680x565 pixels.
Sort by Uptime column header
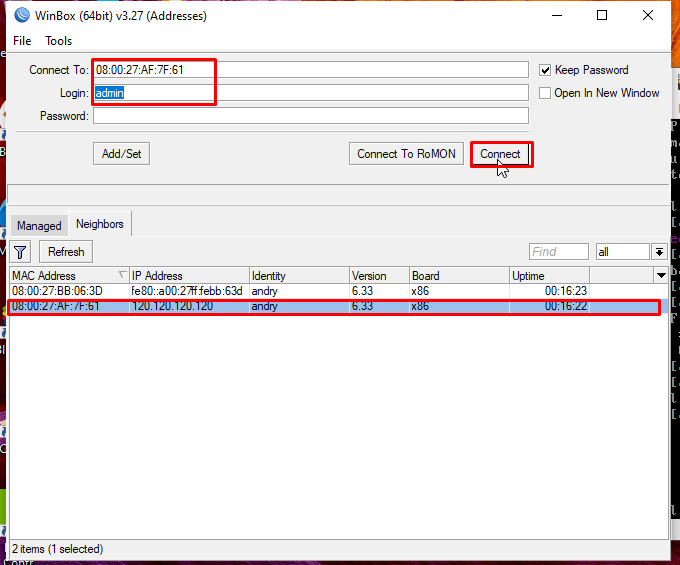point(548,275)
